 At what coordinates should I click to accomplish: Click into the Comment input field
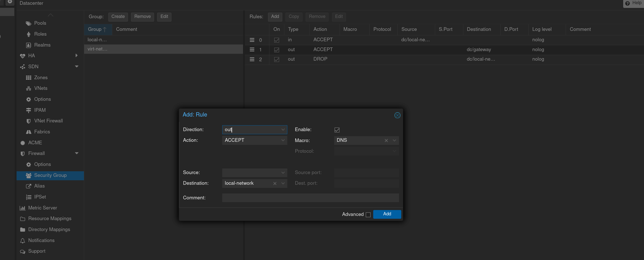coord(310,198)
